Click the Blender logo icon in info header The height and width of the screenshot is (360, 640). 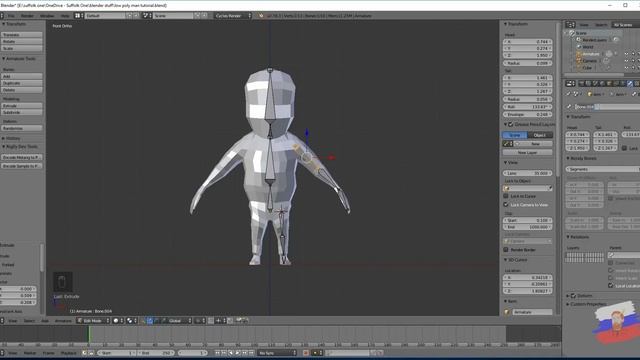pyautogui.click(x=261, y=16)
